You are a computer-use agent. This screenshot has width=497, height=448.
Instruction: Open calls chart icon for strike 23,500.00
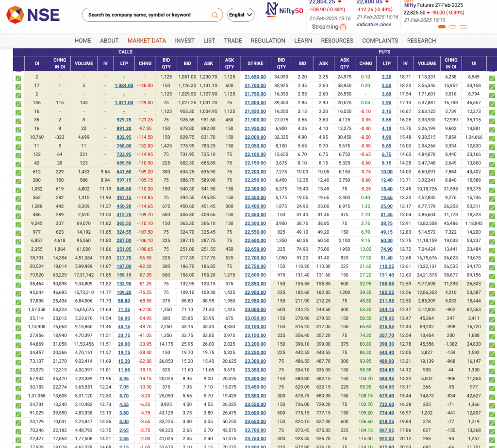coord(18,397)
